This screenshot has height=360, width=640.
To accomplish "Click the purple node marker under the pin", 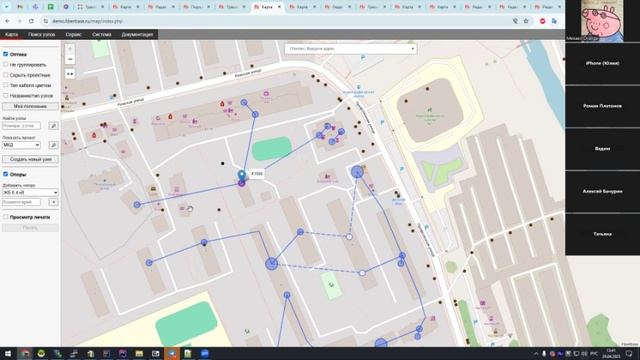I will click(x=242, y=184).
